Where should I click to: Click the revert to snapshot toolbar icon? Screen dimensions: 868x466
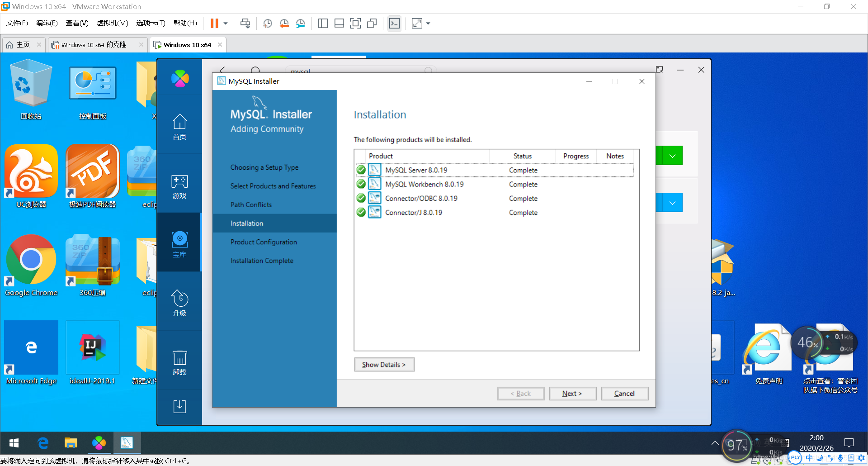[x=284, y=23]
